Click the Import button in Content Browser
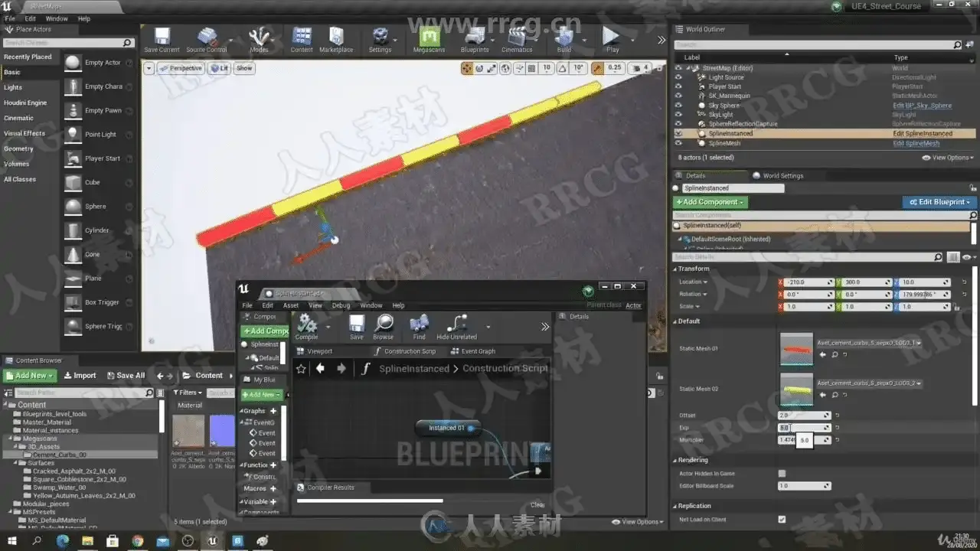980x551 pixels. click(80, 376)
